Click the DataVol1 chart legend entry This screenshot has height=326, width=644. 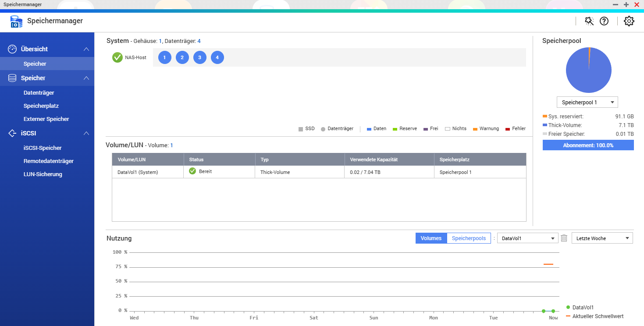[580, 308]
